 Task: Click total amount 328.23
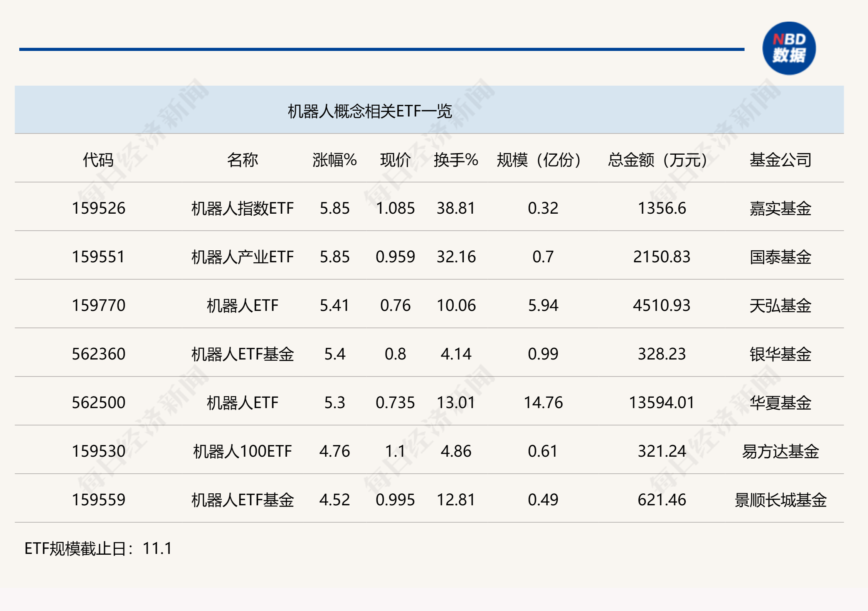pyautogui.click(x=662, y=354)
